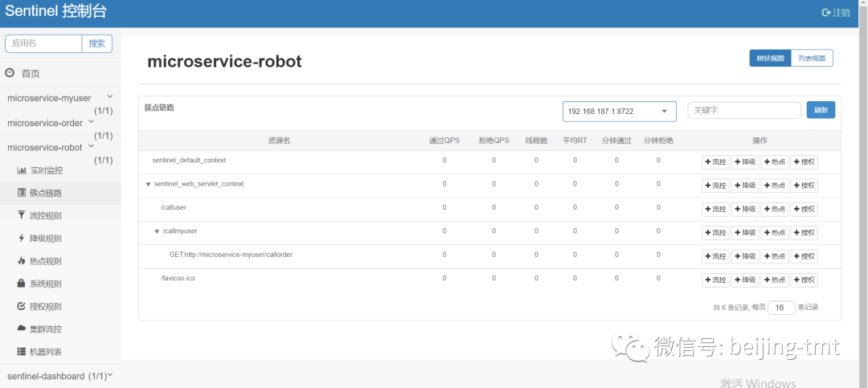Switch to 列表视图 list view
Image resolution: width=868 pixels, height=388 pixels.
click(x=812, y=58)
